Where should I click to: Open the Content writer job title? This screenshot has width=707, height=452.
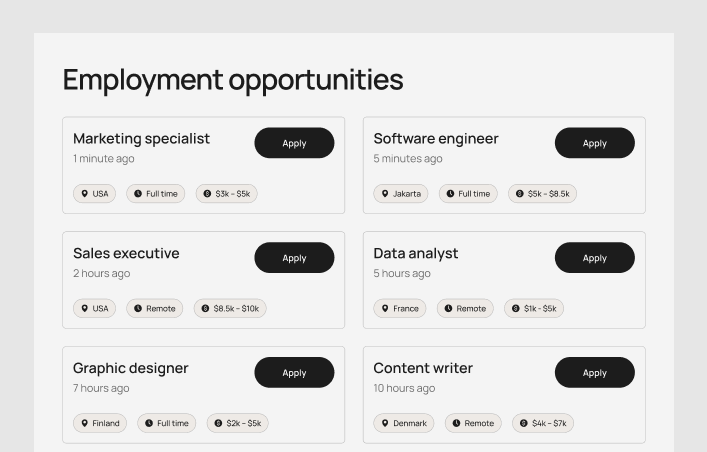[x=423, y=369]
